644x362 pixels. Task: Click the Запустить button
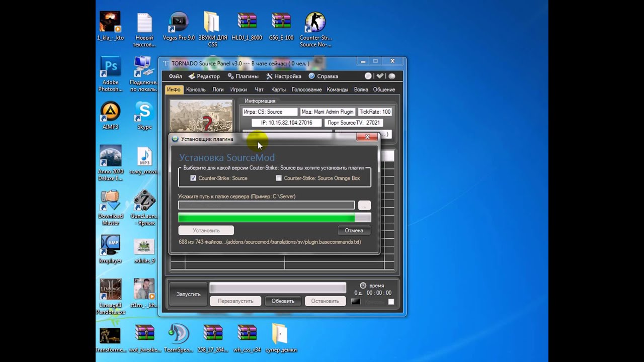[x=188, y=294]
